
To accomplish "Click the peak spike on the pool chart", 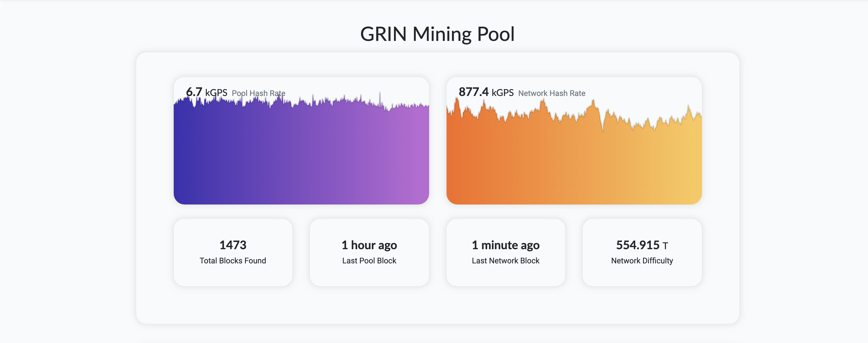I will point(380,96).
